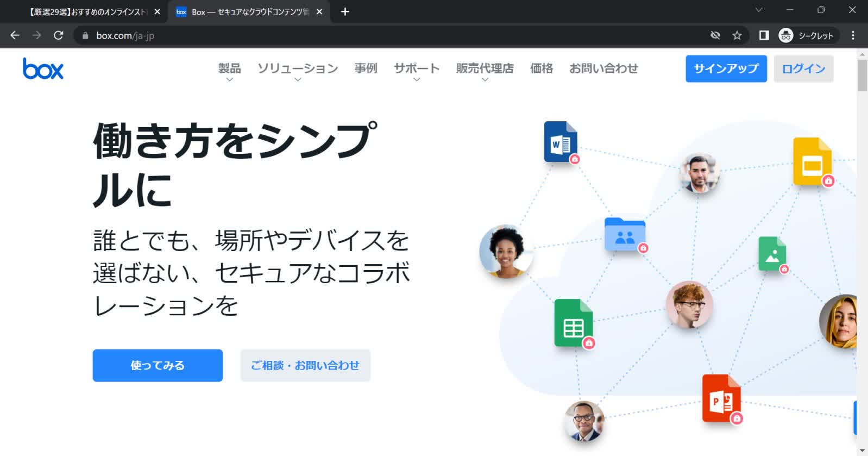
Task: Open the 価格 menu item
Action: 542,68
